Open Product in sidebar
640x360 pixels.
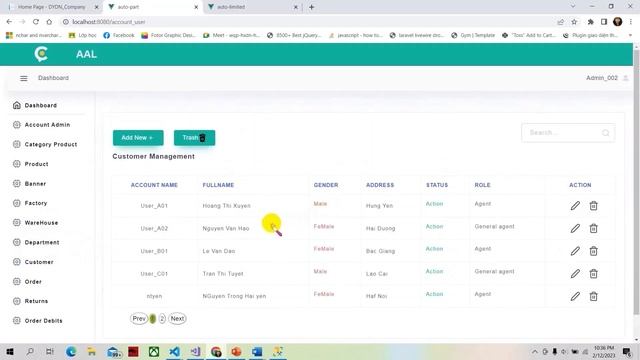[36, 164]
